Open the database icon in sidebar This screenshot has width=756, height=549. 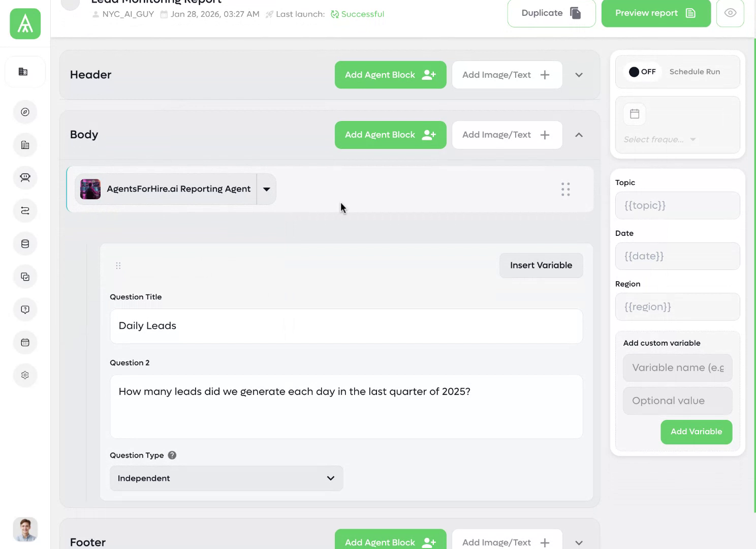tap(25, 243)
